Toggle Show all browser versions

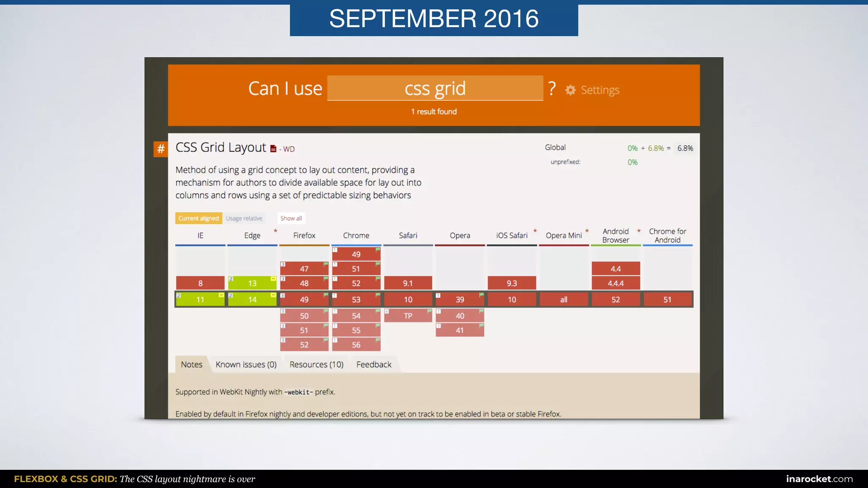pyautogui.click(x=291, y=218)
